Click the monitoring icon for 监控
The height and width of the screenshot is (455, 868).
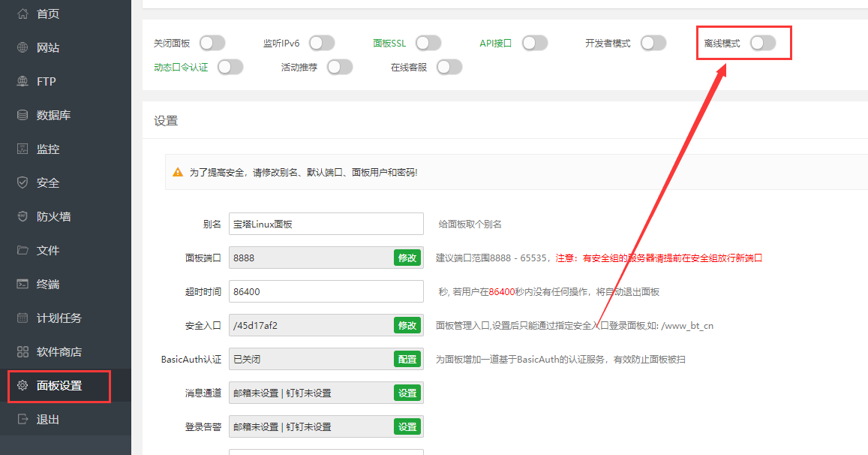[x=23, y=149]
